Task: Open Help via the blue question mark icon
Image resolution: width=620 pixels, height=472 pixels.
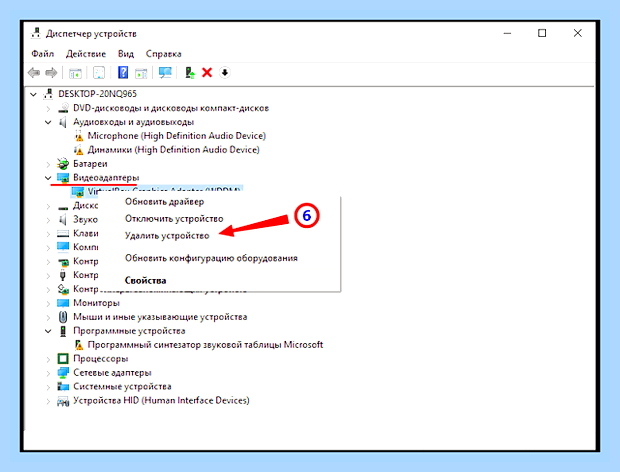Action: [123, 72]
